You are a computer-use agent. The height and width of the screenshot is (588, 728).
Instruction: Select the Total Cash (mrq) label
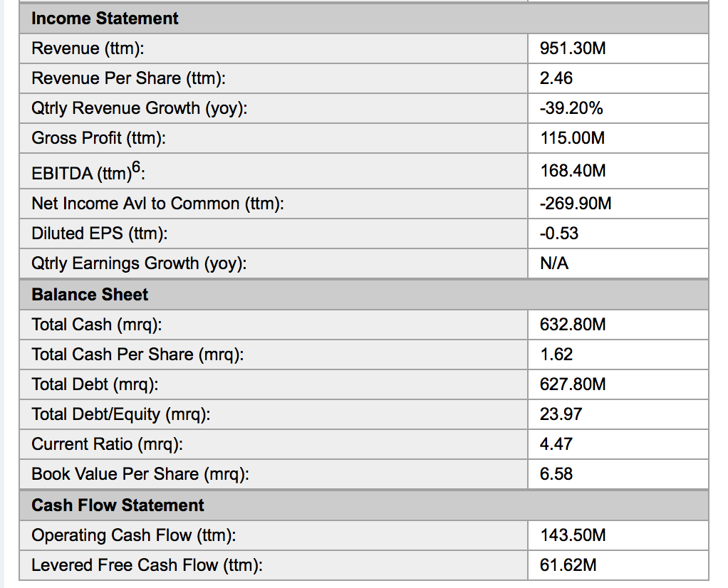coord(96,325)
